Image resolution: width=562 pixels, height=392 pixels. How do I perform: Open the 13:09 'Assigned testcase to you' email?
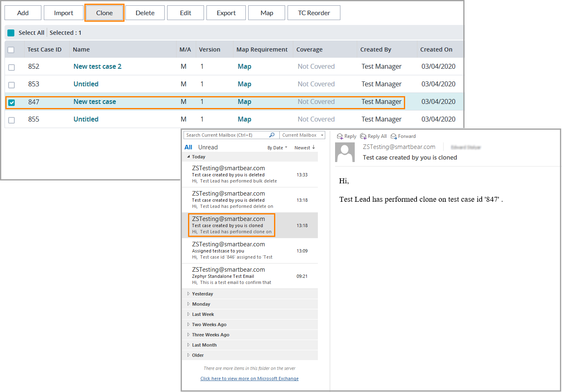click(x=250, y=251)
